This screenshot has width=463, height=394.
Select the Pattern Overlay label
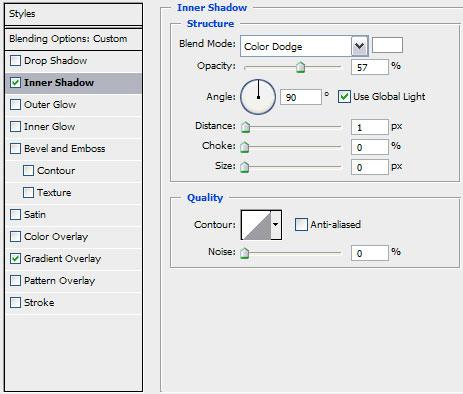point(60,281)
